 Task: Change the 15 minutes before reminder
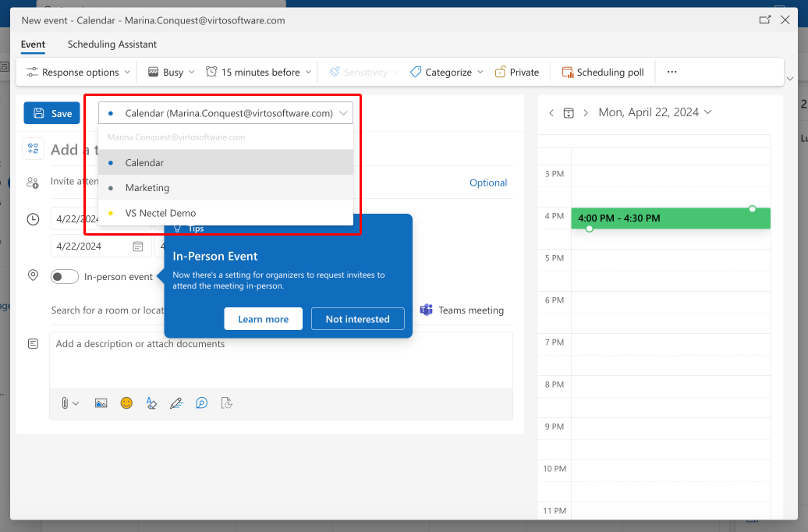tap(259, 73)
